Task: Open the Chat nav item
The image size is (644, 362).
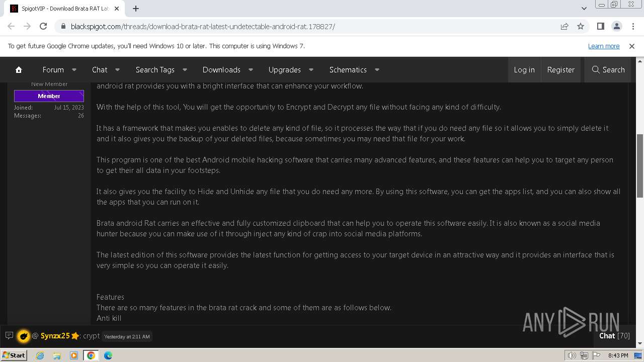Action: 100,70
